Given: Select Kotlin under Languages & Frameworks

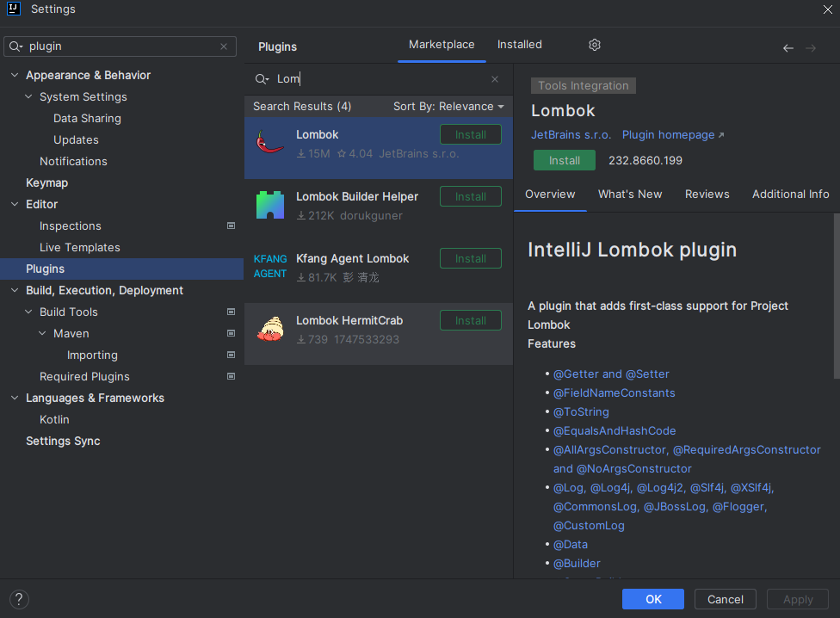Looking at the screenshot, I should coord(54,419).
